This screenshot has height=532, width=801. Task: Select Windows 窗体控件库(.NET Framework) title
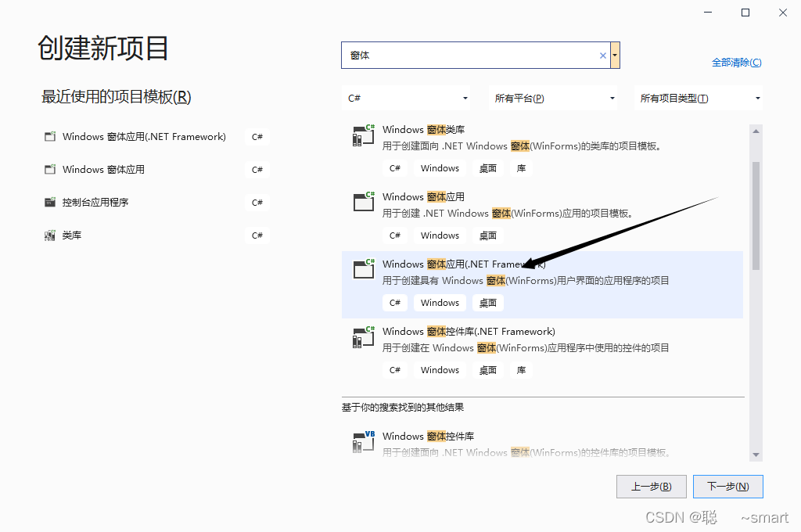point(469,332)
